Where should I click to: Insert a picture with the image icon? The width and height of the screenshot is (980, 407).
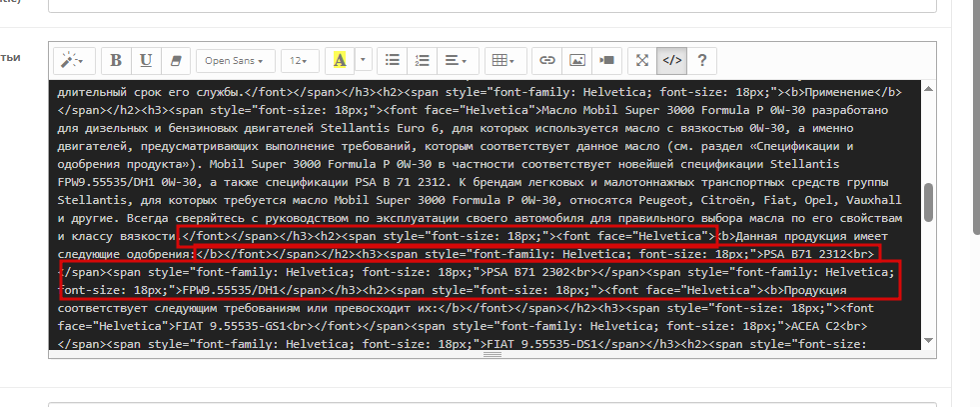576,61
